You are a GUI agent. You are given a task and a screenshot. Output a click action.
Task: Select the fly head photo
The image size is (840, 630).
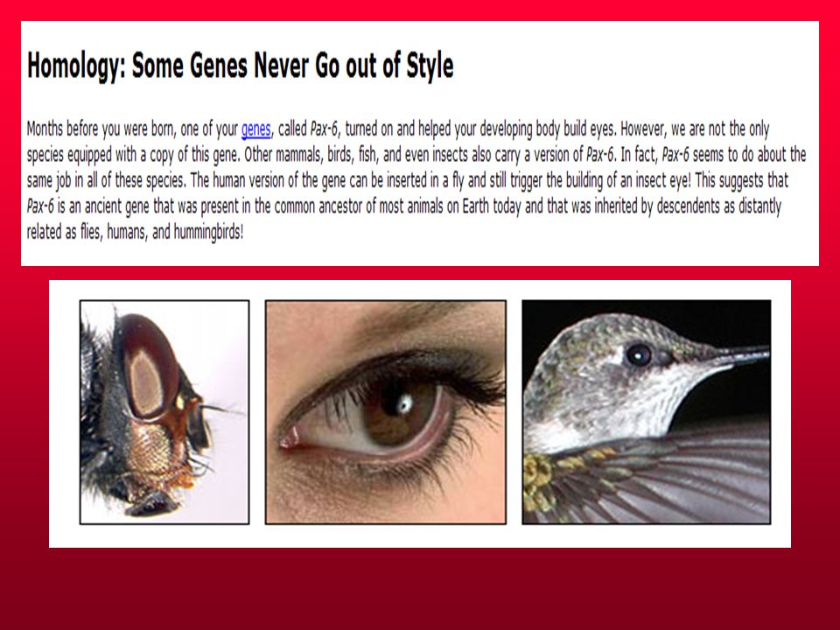click(164, 412)
